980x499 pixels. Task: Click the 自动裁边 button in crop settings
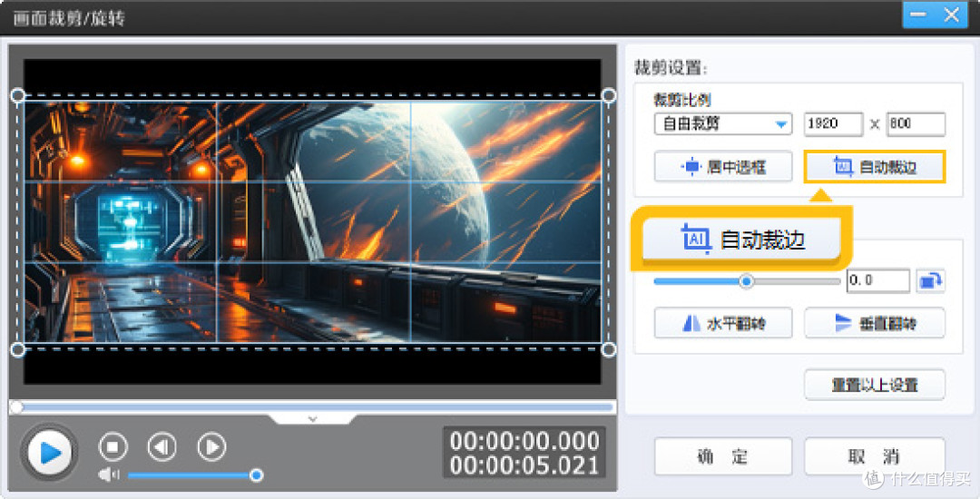pyautogui.click(x=875, y=167)
